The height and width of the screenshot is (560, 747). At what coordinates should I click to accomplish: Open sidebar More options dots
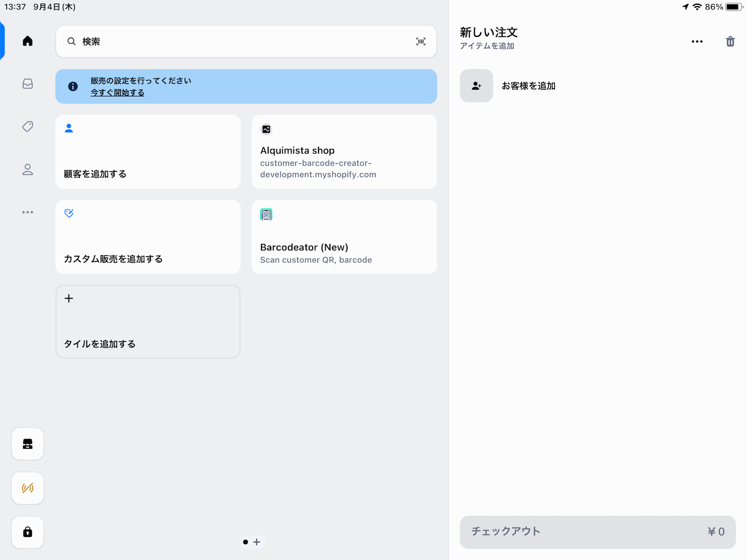(28, 212)
